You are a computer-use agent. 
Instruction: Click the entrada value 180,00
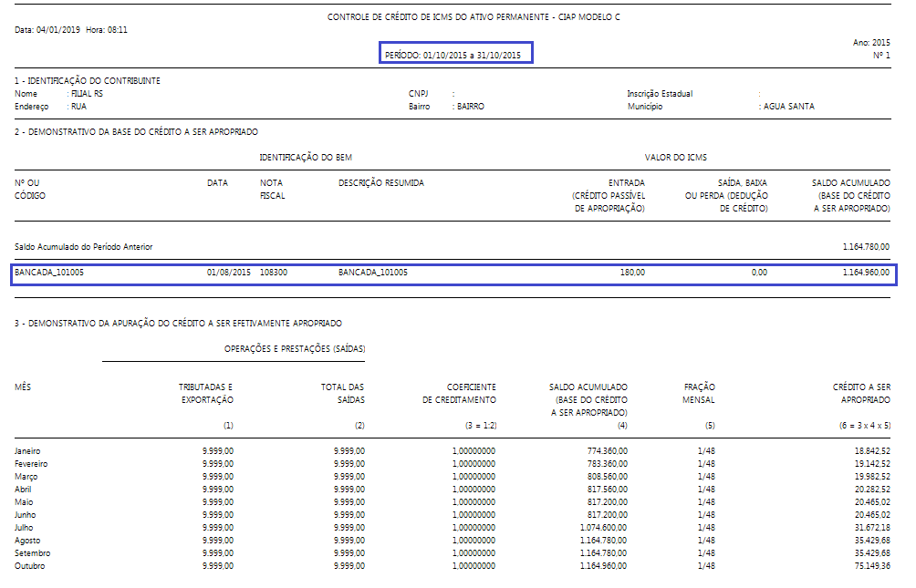(632, 273)
